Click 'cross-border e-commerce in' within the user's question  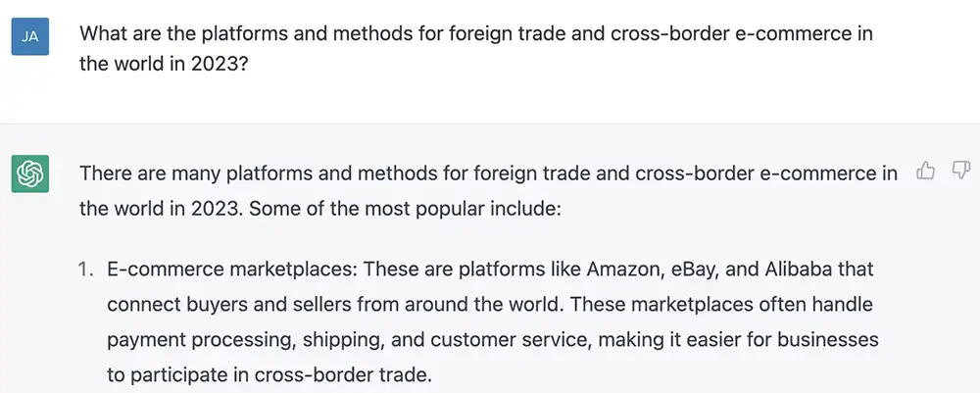click(x=741, y=32)
